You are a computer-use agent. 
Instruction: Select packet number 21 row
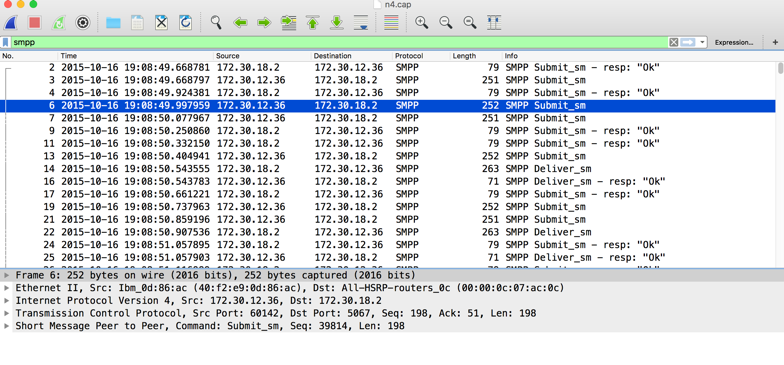(389, 220)
